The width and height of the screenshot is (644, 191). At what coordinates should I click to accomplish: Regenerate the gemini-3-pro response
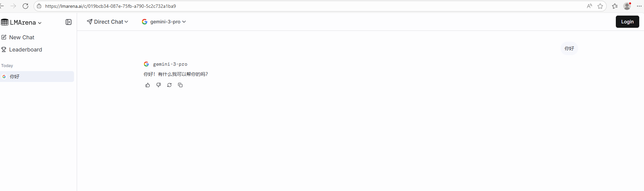[169, 85]
